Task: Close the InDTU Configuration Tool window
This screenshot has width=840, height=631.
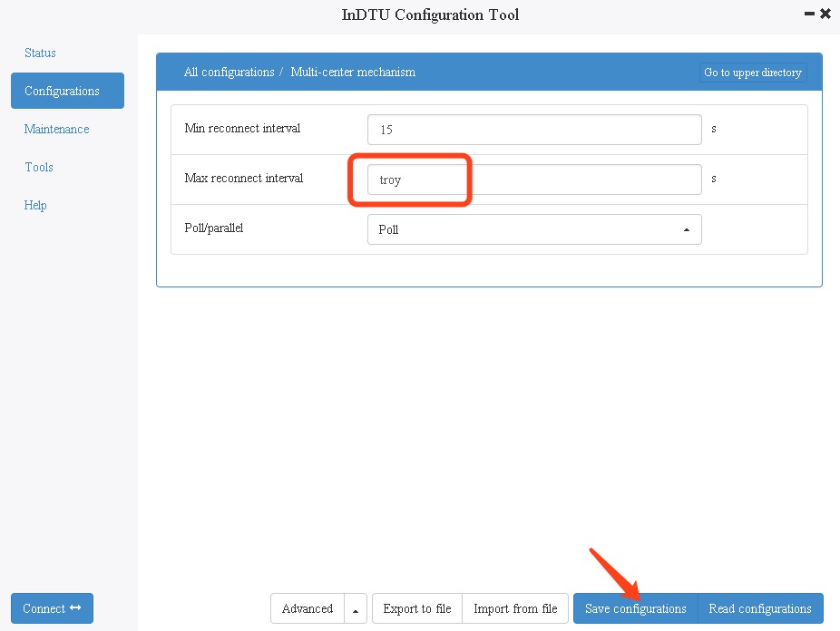Action: click(825, 15)
